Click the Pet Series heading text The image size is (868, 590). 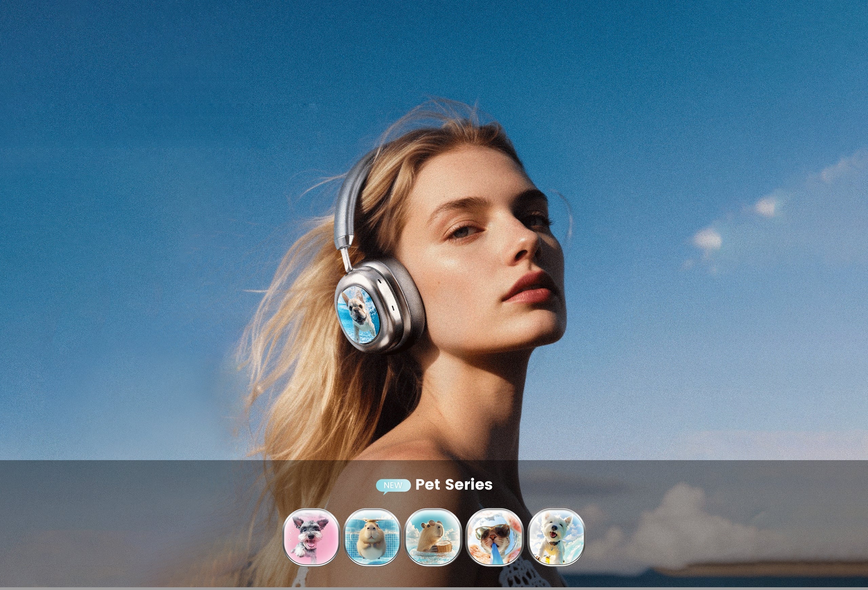coord(454,485)
